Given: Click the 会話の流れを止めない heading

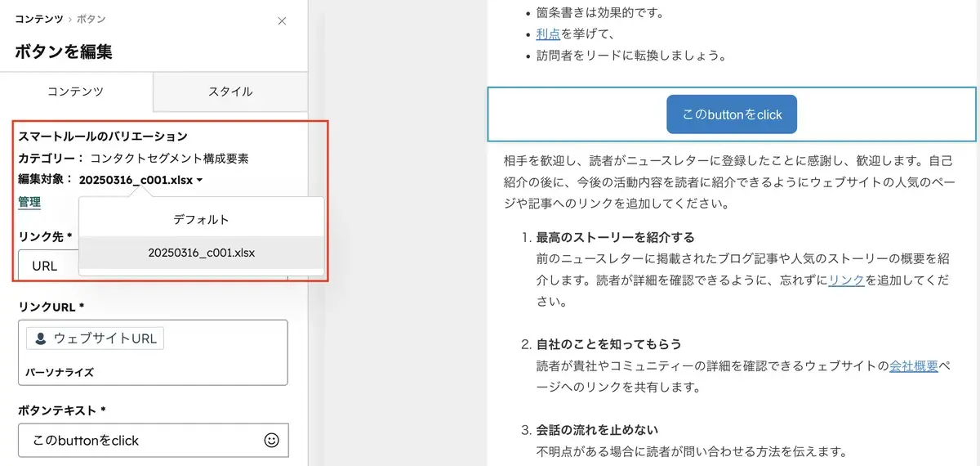Looking at the screenshot, I should (x=597, y=429).
